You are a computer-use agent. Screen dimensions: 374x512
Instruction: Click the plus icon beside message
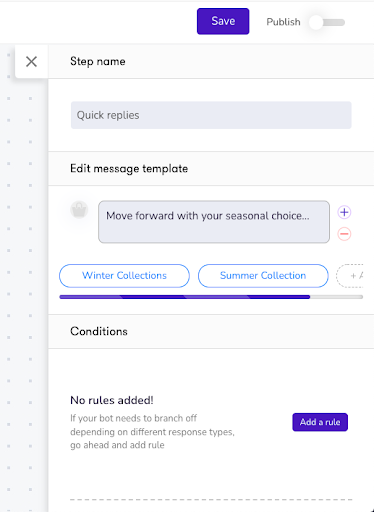(344, 212)
